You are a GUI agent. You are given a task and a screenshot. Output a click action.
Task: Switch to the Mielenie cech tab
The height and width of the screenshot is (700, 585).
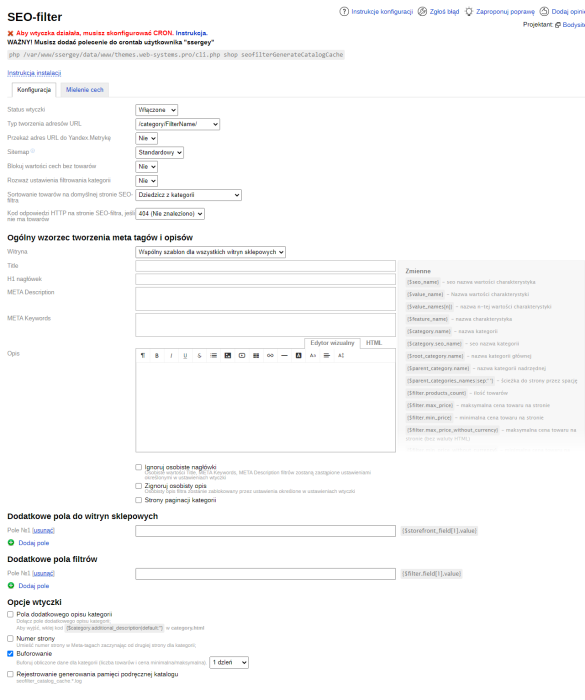point(84,90)
